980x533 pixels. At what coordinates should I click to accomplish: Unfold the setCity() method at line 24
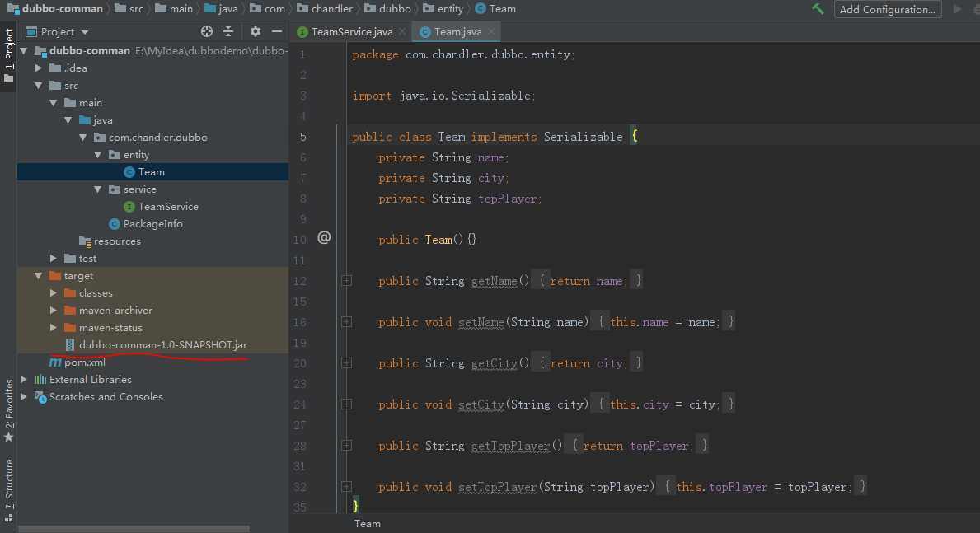pyautogui.click(x=347, y=405)
